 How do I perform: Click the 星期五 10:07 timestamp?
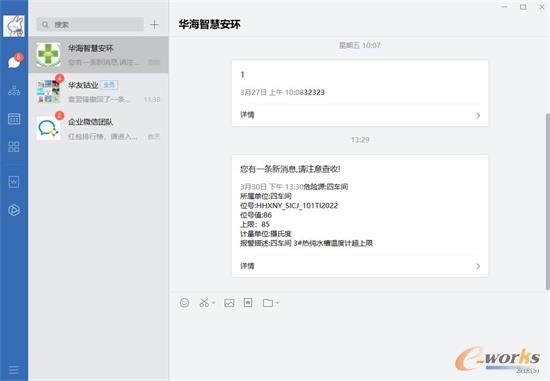[360, 45]
